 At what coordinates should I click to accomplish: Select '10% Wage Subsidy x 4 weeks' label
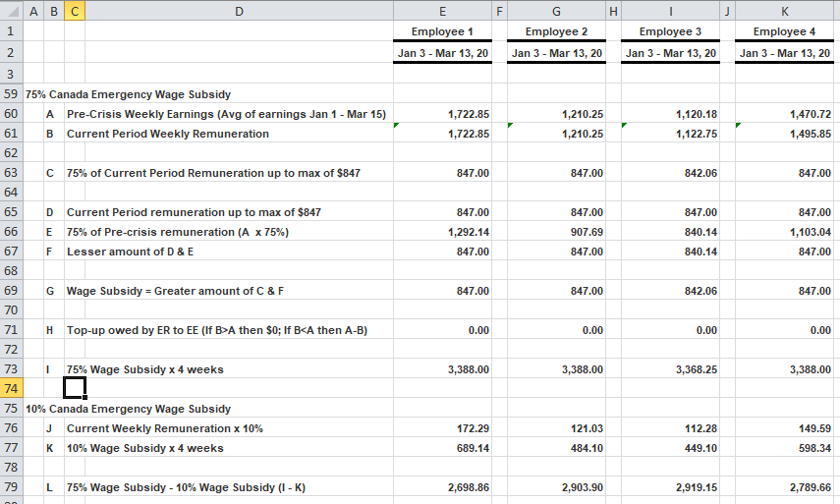click(144, 448)
